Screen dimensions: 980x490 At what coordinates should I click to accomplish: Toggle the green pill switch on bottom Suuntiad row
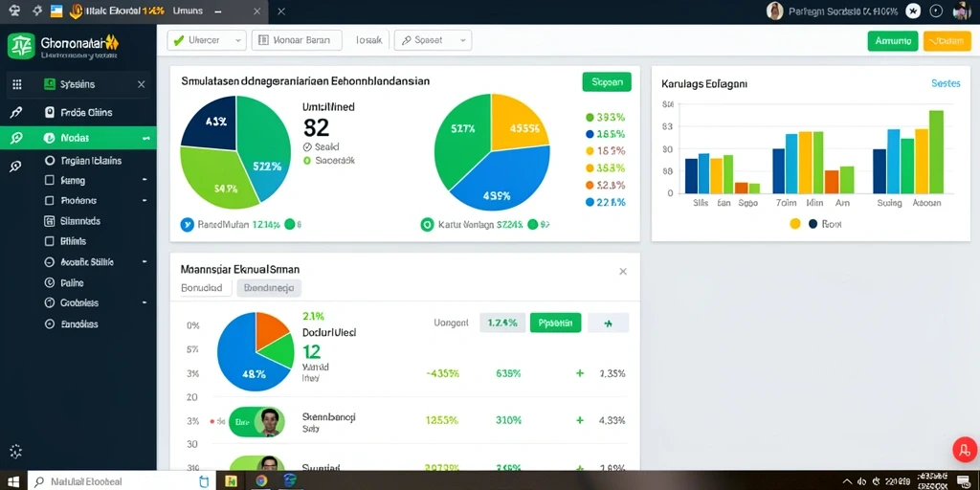256,463
